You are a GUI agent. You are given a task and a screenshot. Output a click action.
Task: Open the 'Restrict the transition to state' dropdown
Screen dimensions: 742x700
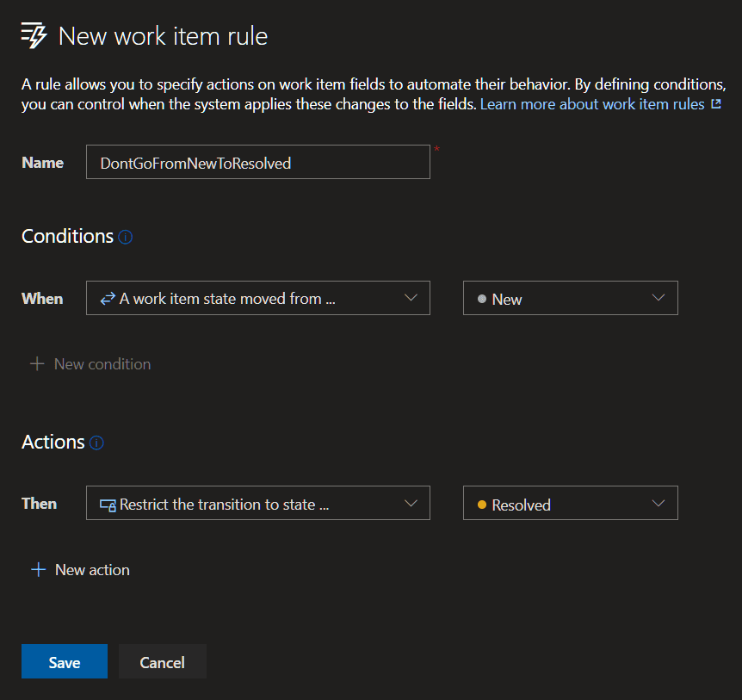pos(257,504)
